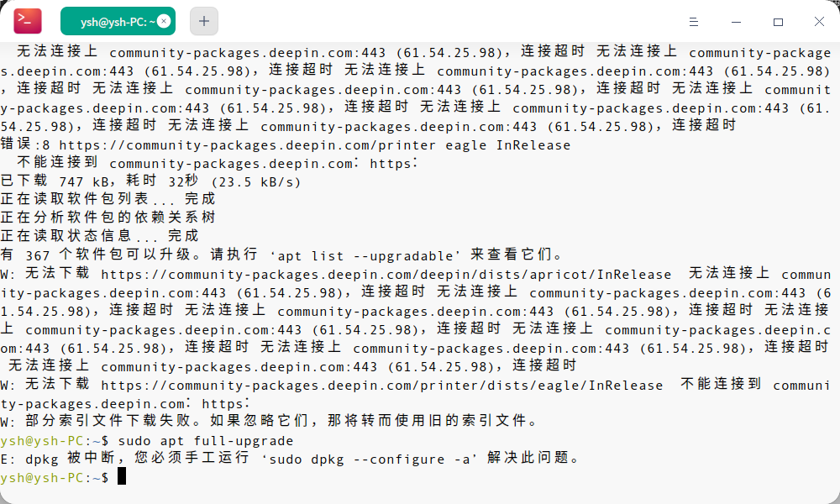Close the terminal window
840x504 pixels.
[819, 21]
